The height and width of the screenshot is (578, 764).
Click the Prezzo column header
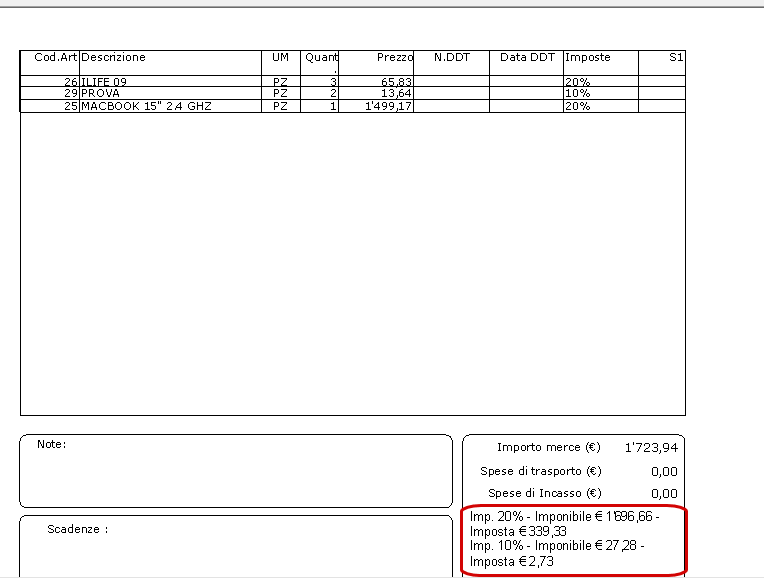(x=376, y=62)
